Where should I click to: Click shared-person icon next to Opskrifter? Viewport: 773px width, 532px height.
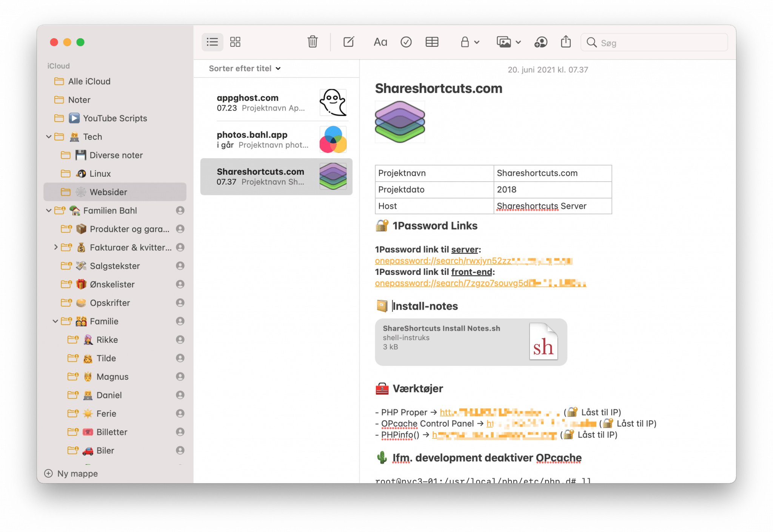(180, 303)
